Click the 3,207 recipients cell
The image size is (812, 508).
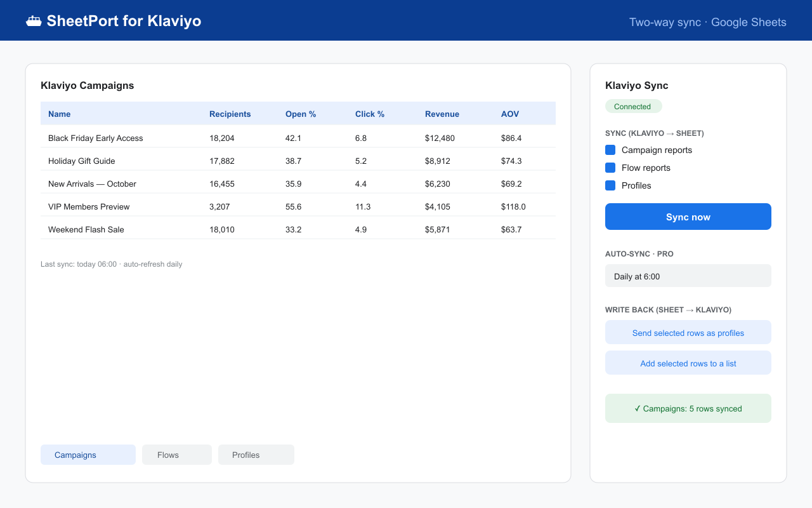coord(219,206)
